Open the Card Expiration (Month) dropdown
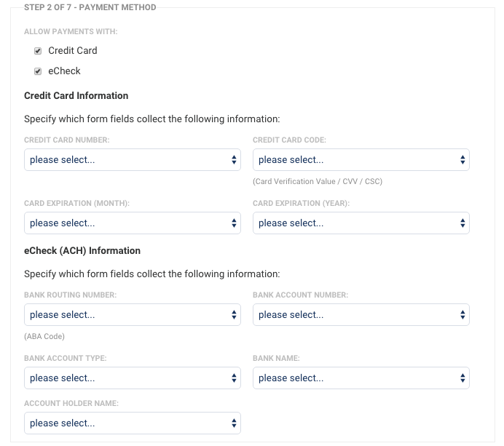Screen dimensions: 504x446 tap(133, 223)
